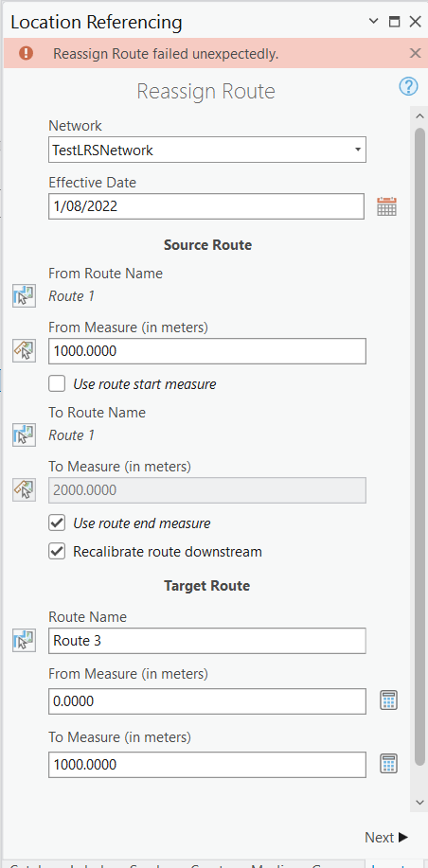
Task: Click the scroll down arrow of the pane
Action: click(x=419, y=802)
